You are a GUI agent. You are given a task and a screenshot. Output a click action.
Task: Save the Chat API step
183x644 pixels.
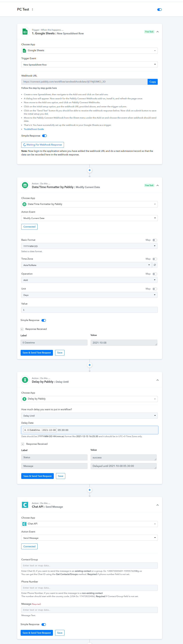(60, 633)
